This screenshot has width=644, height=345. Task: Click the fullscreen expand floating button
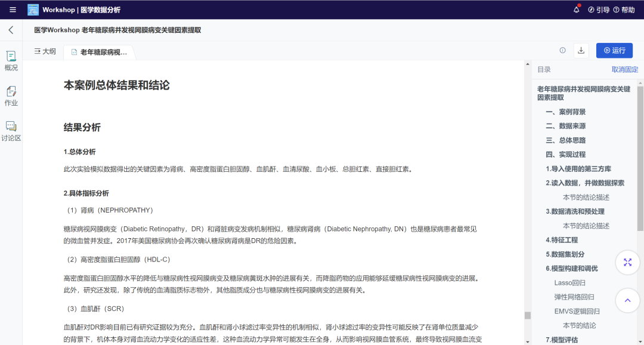coord(627,263)
